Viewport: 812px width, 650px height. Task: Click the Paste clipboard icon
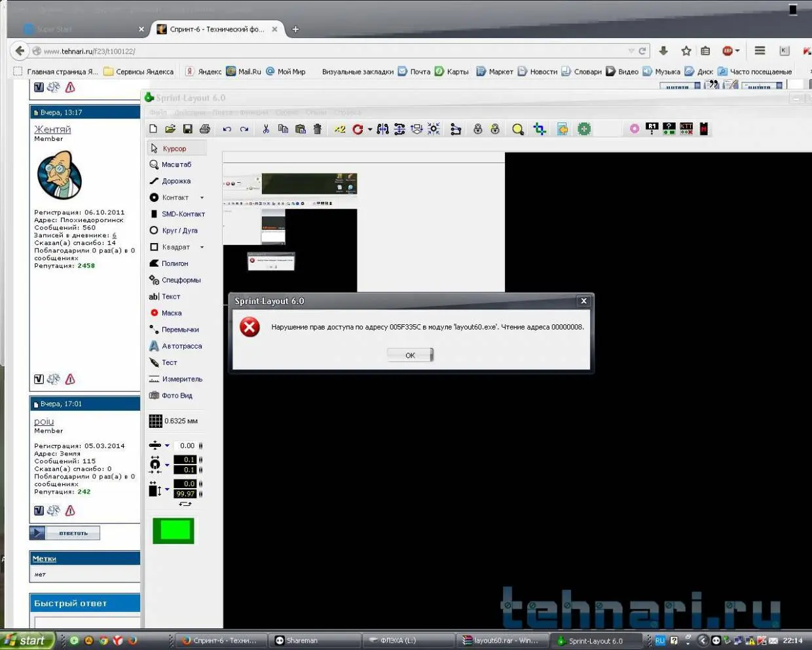click(301, 129)
